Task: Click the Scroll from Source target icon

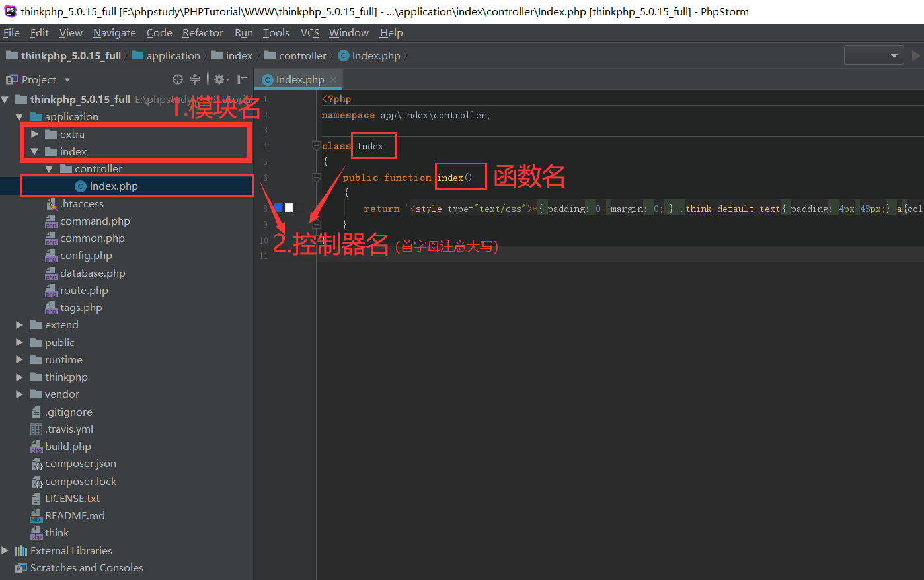Action: click(x=178, y=79)
